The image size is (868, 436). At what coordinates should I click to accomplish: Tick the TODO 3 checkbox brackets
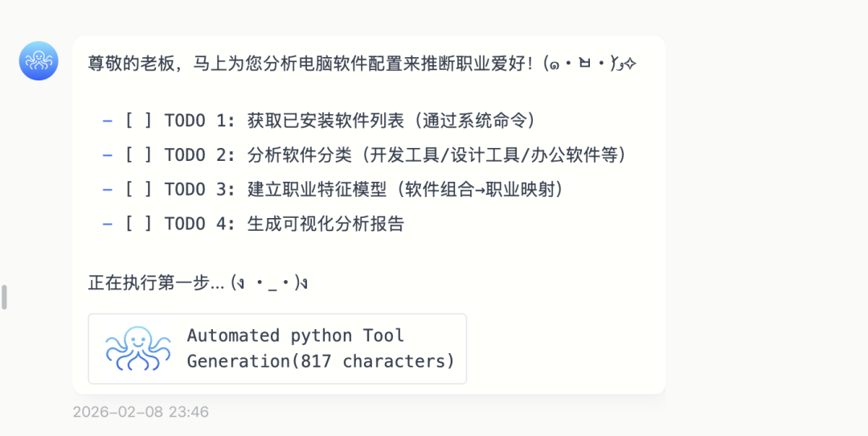(138, 190)
